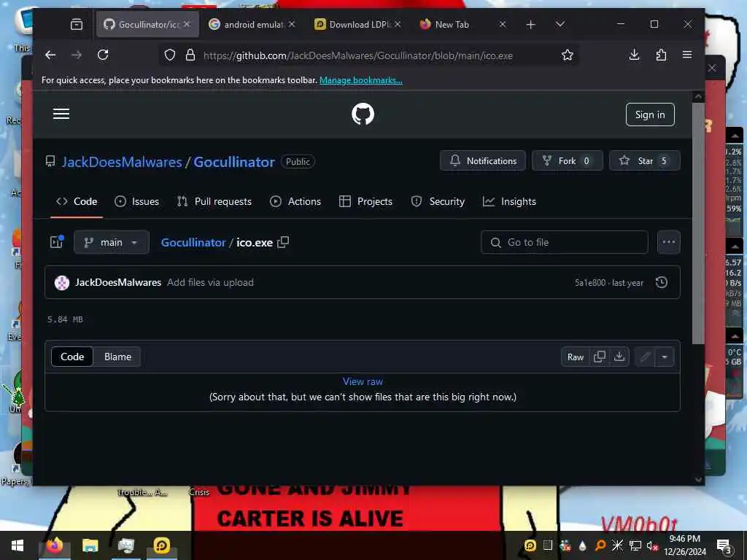Open the Issues tab
The image size is (747, 560).
point(136,201)
